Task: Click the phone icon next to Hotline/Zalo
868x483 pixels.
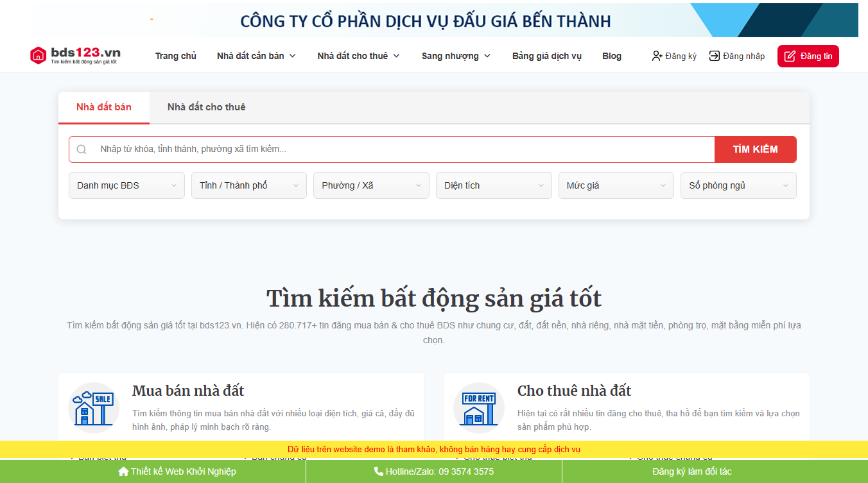Action: click(378, 471)
